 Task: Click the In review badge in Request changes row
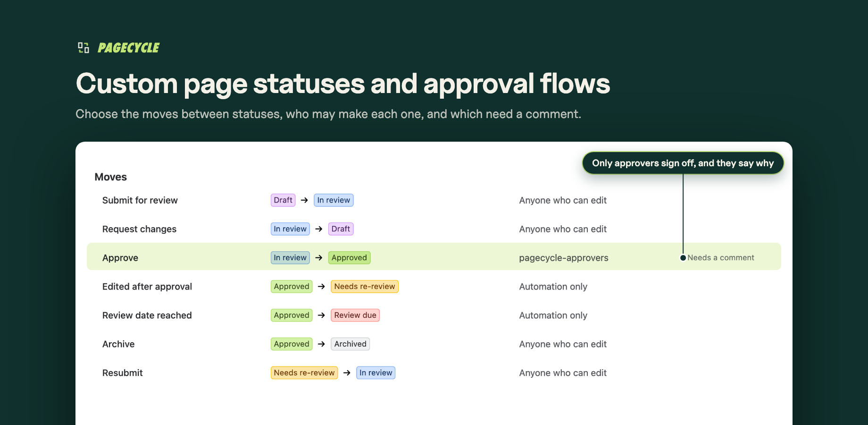point(290,229)
